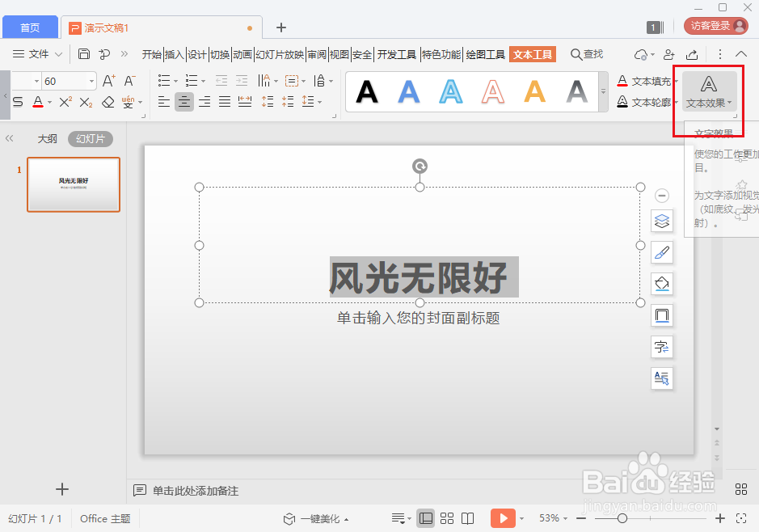
Task: Open the selection pane icon in right sidebar
Action: [x=662, y=378]
